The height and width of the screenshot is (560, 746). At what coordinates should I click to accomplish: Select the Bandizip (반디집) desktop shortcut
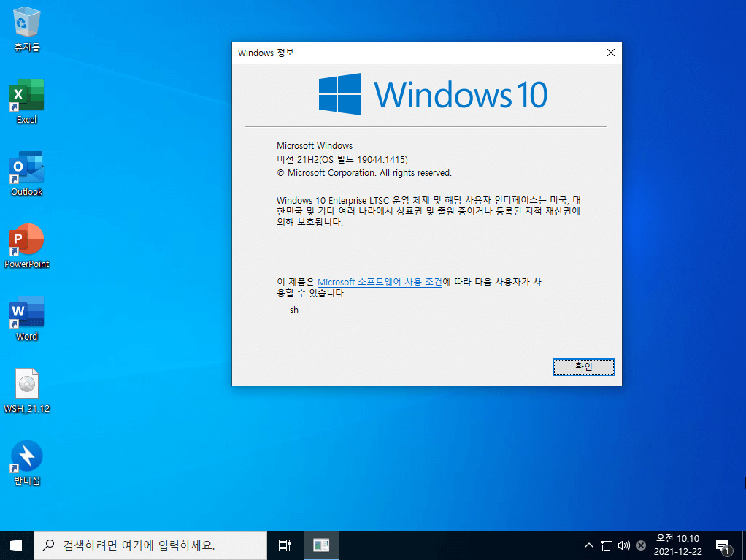click(26, 463)
